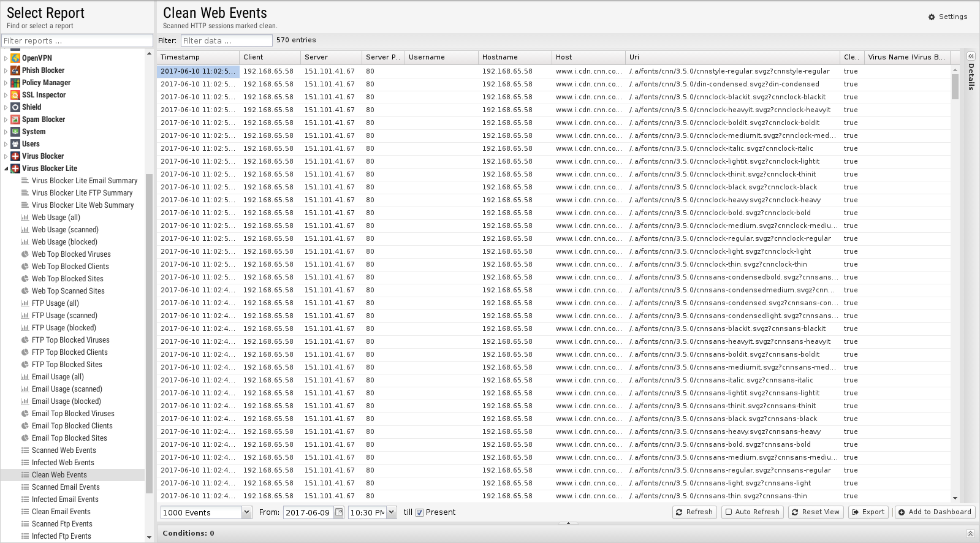
Task: Click the Reset View button
Action: point(816,512)
